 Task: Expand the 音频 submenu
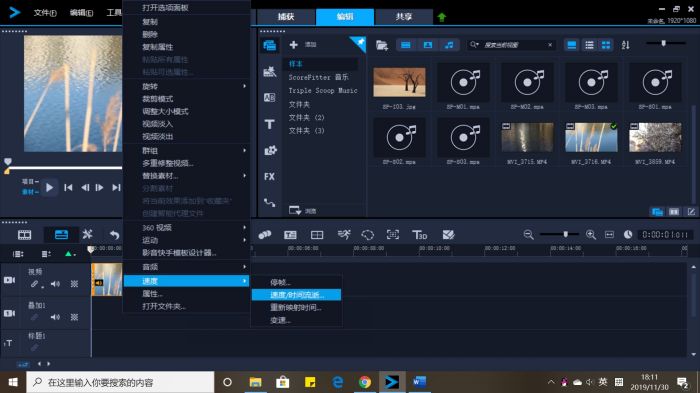pyautogui.click(x=186, y=267)
